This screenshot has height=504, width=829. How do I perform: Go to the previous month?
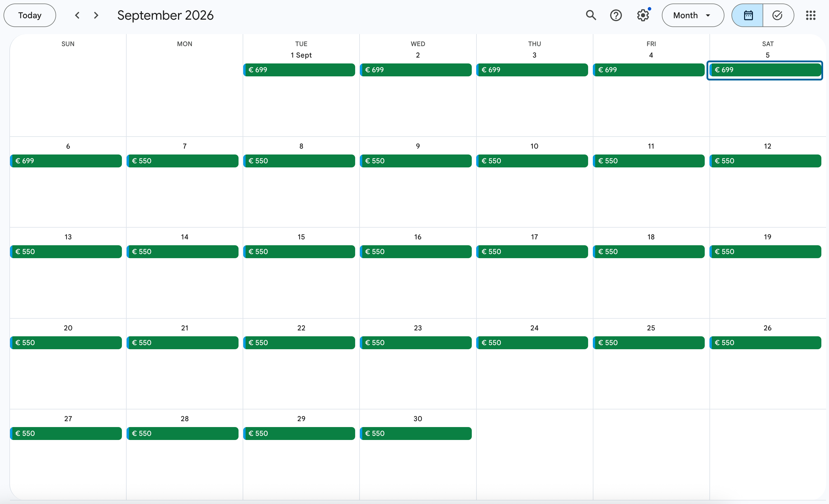point(77,15)
